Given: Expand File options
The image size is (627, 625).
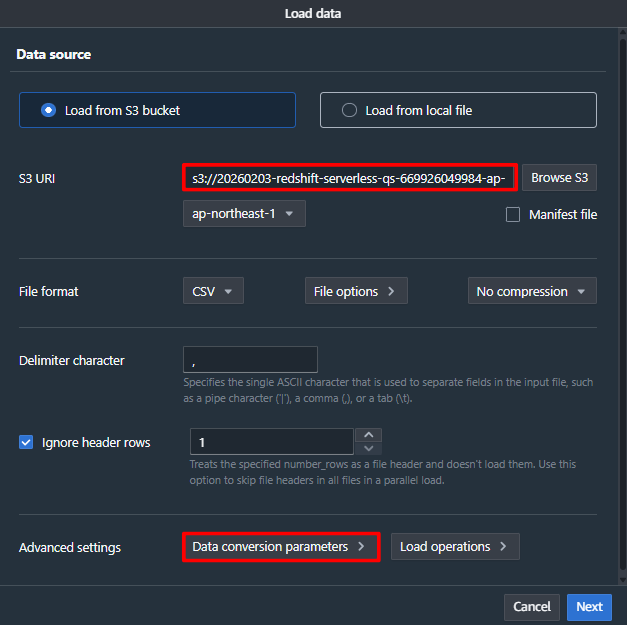Looking at the screenshot, I should (354, 291).
